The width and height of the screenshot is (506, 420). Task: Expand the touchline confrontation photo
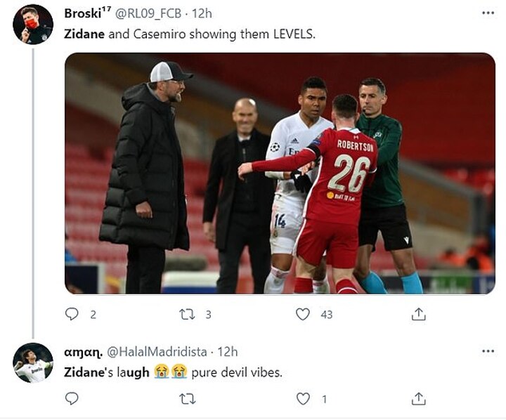click(280, 173)
